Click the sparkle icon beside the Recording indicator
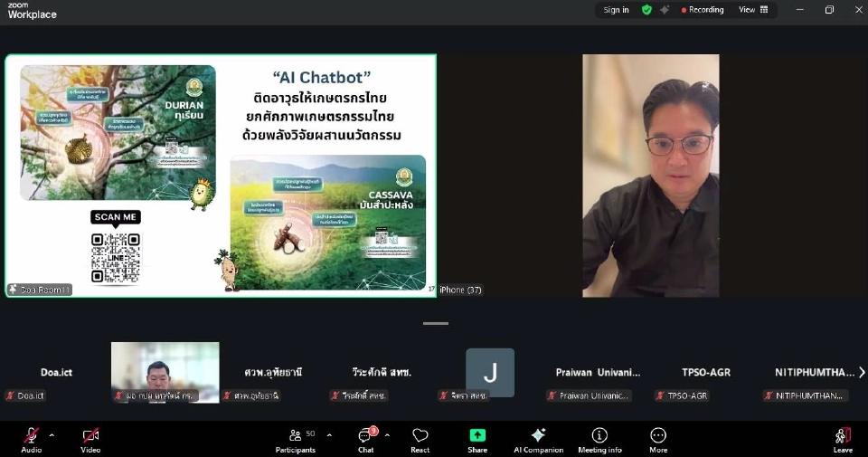The width and height of the screenshot is (868, 457). (x=665, y=10)
